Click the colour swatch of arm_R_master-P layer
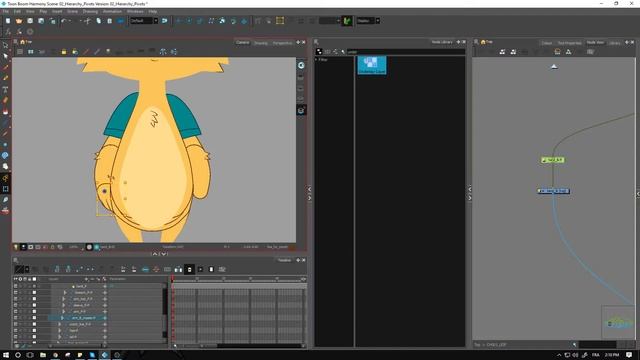 point(34,318)
